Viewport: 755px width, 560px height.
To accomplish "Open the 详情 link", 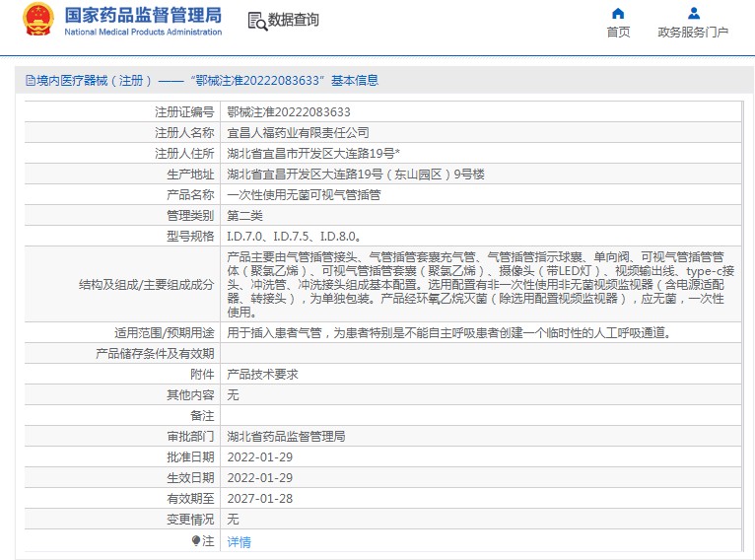I will [x=239, y=541].
